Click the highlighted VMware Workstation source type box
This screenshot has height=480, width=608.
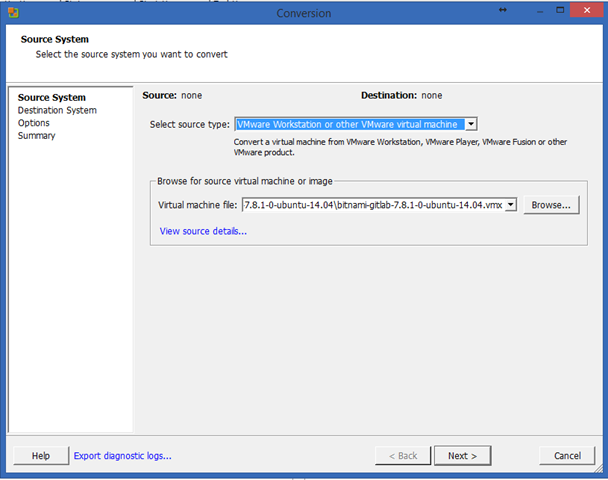point(350,124)
